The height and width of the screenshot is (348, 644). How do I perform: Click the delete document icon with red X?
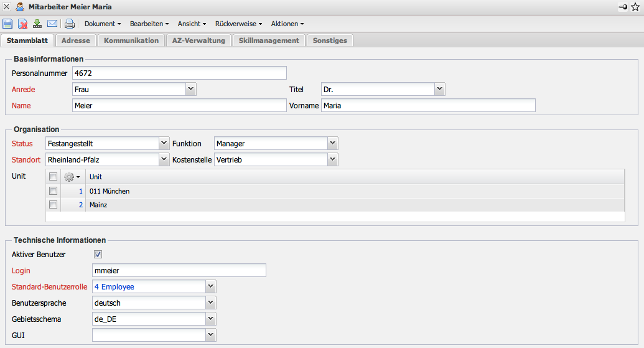(x=22, y=24)
